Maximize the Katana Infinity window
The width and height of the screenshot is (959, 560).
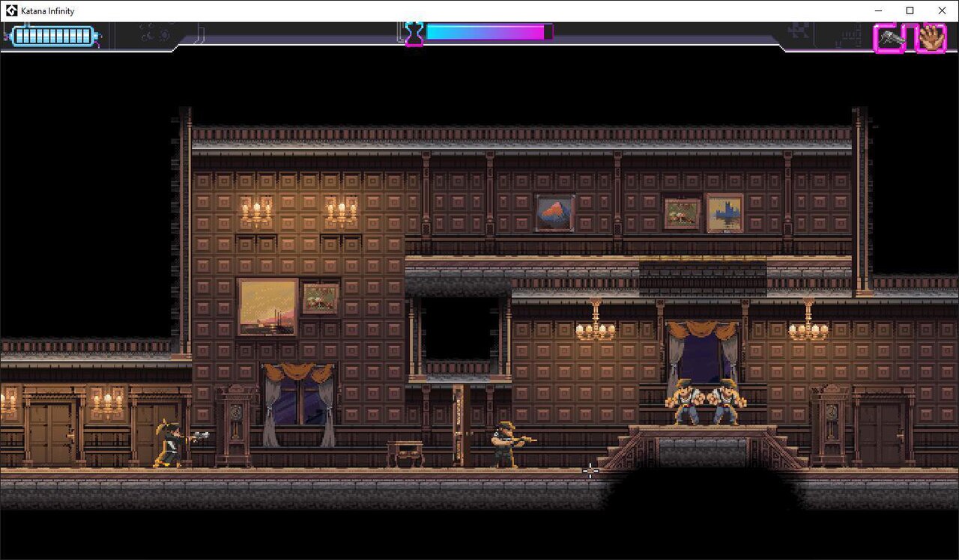pos(910,10)
